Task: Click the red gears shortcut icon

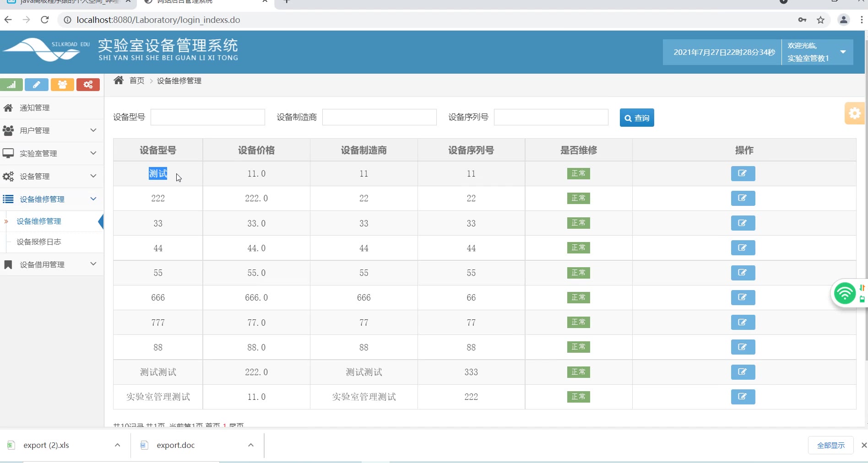Action: 88,85
